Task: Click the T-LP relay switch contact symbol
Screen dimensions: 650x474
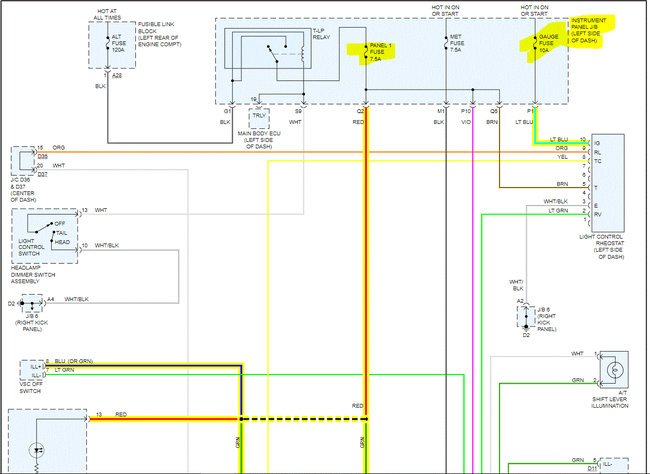Action: tap(273, 54)
